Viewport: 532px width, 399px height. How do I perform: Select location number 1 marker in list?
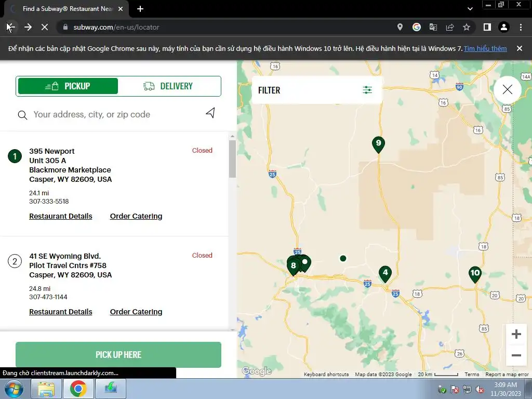pos(15,156)
